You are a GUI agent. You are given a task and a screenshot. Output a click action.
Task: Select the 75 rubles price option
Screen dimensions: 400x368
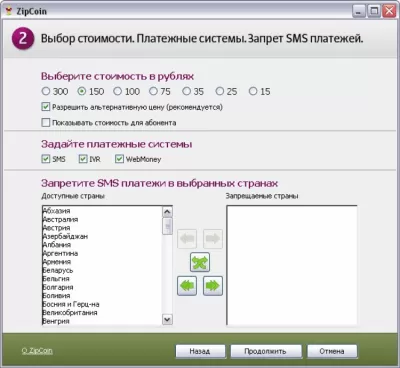153,91
